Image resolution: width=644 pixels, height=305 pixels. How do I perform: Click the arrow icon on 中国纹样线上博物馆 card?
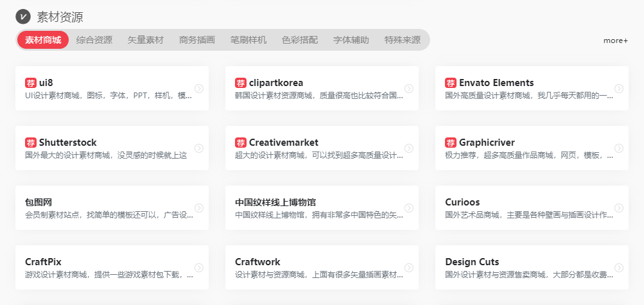(x=408, y=207)
